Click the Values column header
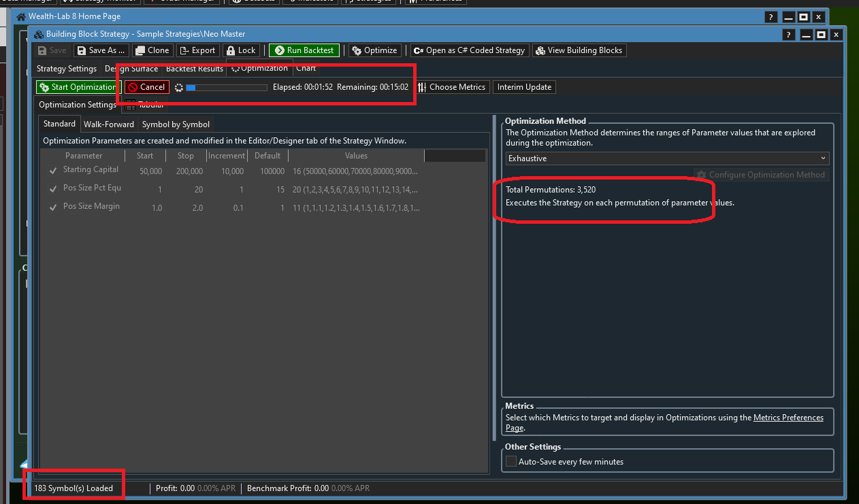Image resolution: width=859 pixels, height=504 pixels. tap(356, 156)
